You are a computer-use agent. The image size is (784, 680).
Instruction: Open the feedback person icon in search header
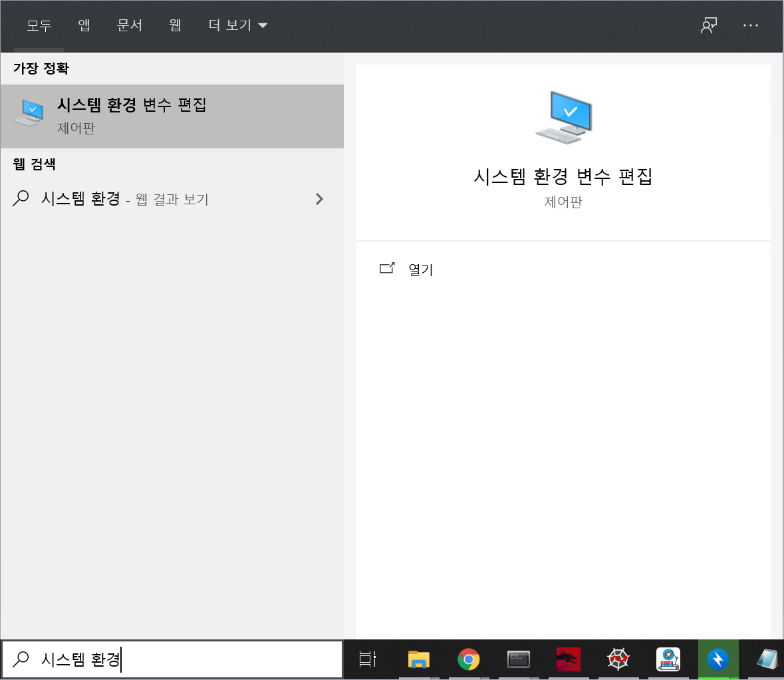click(708, 25)
